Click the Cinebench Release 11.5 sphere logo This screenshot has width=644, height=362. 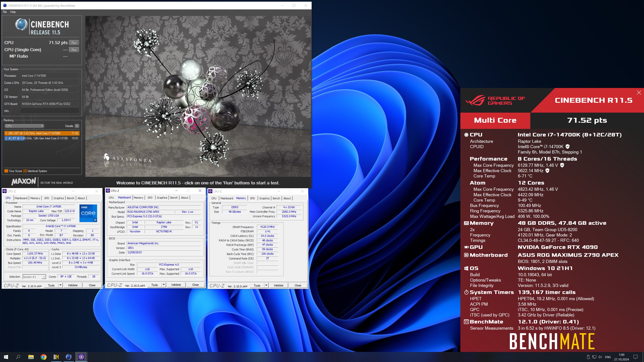[x=21, y=24]
